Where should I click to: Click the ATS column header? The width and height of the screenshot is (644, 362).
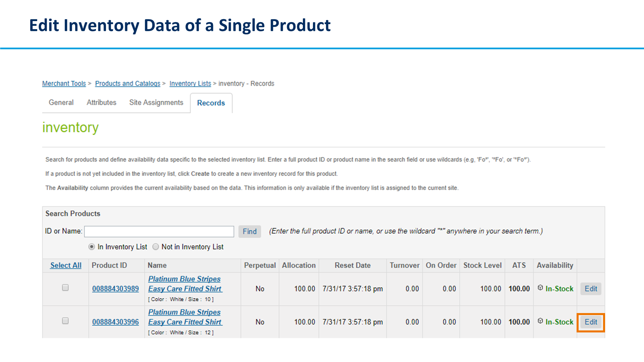519,265
